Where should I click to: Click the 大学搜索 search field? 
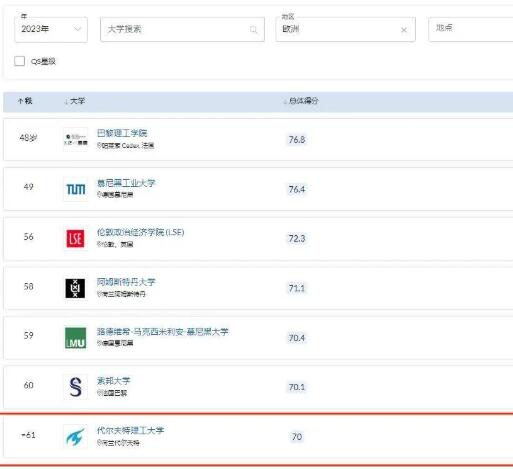pos(182,29)
